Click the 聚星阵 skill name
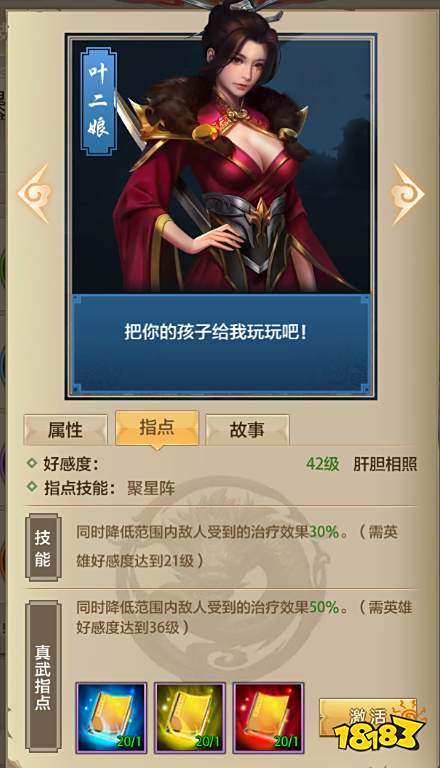Viewport: 440px width, 768px height. click(151, 488)
